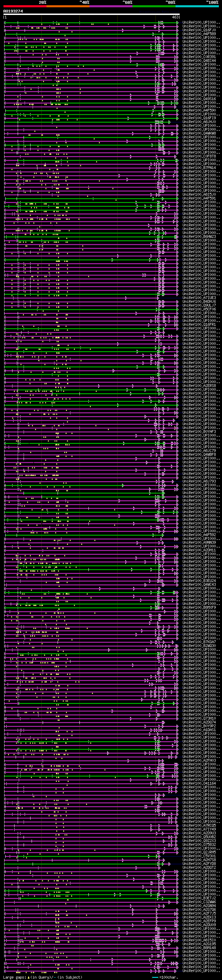
Task: Click the 'Large gaps' legend text
Action: 15,977
